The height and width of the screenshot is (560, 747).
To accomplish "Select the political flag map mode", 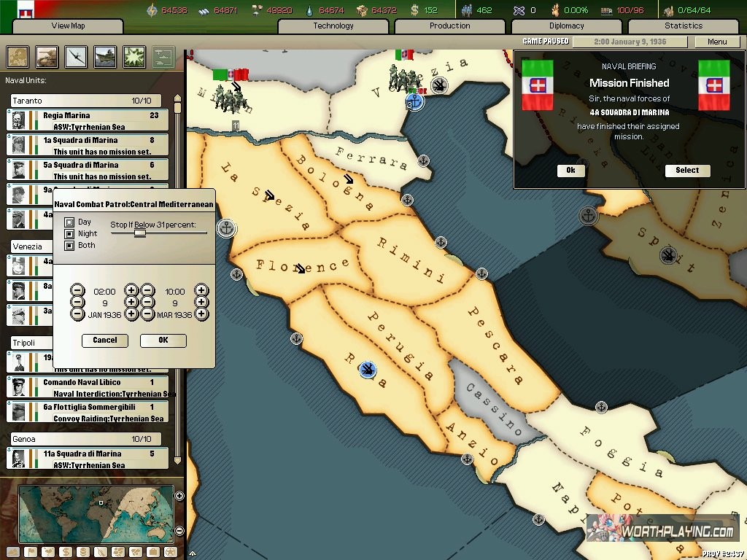I will pyautogui.click(x=31, y=552).
